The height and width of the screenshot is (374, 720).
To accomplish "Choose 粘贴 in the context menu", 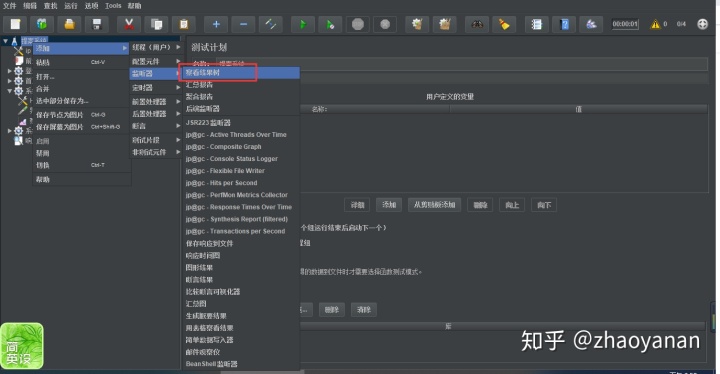I will point(81,62).
